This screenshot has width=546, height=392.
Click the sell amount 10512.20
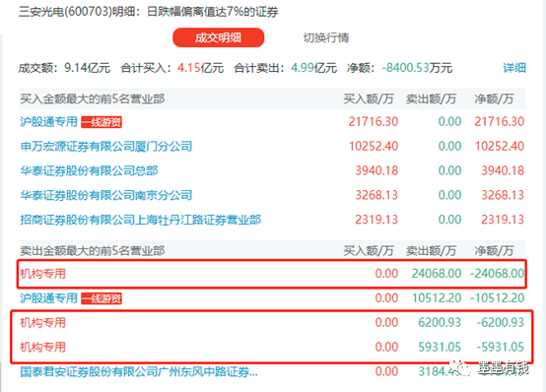tap(437, 298)
